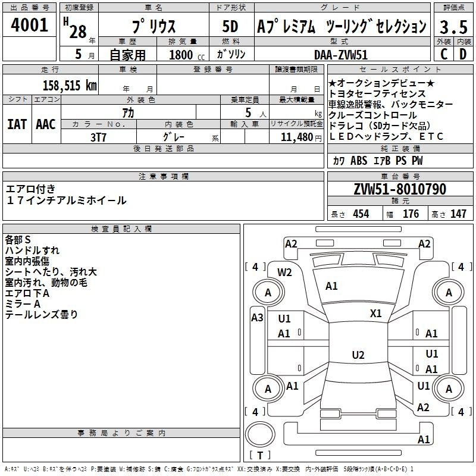Click the model code DAA-ZVW51
The image size is (476, 476).
click(x=341, y=55)
